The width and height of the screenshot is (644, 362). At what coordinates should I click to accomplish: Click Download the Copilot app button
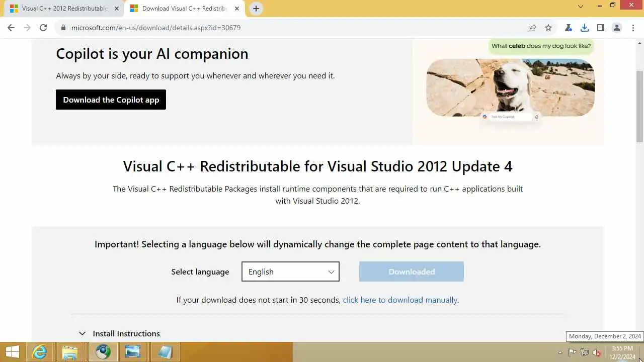[x=111, y=100]
